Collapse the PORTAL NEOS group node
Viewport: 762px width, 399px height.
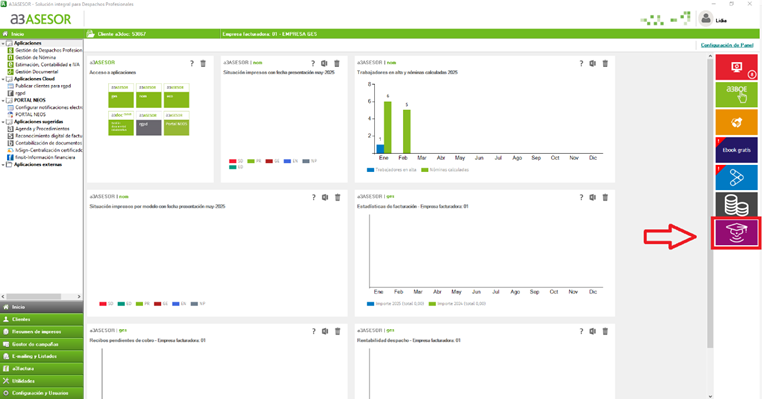pos(3,100)
